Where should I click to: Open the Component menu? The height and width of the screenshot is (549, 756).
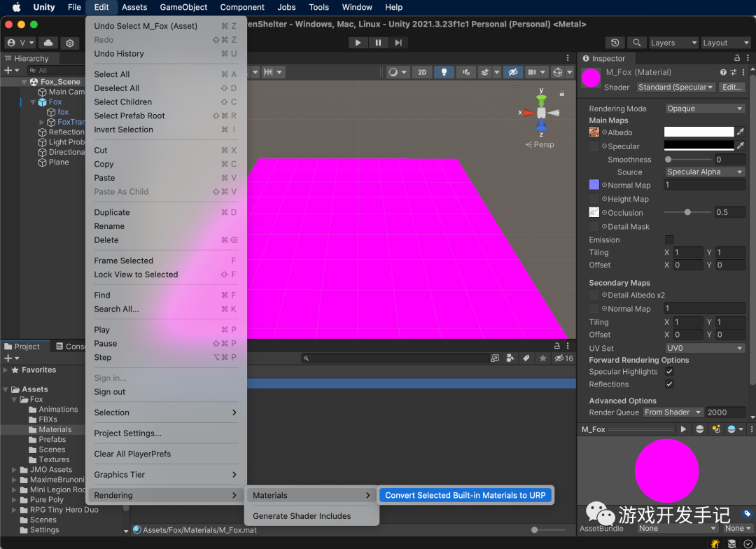pos(242,7)
